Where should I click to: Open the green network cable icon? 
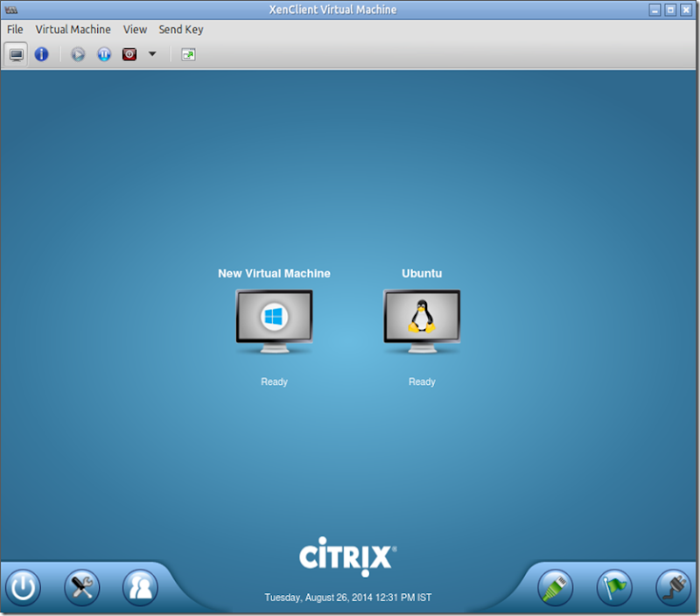click(556, 587)
